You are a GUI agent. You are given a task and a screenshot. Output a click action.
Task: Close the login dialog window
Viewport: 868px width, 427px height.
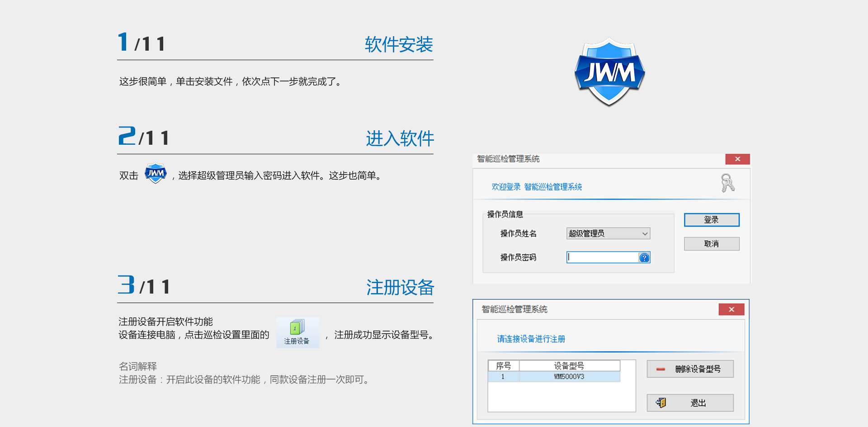click(x=737, y=159)
